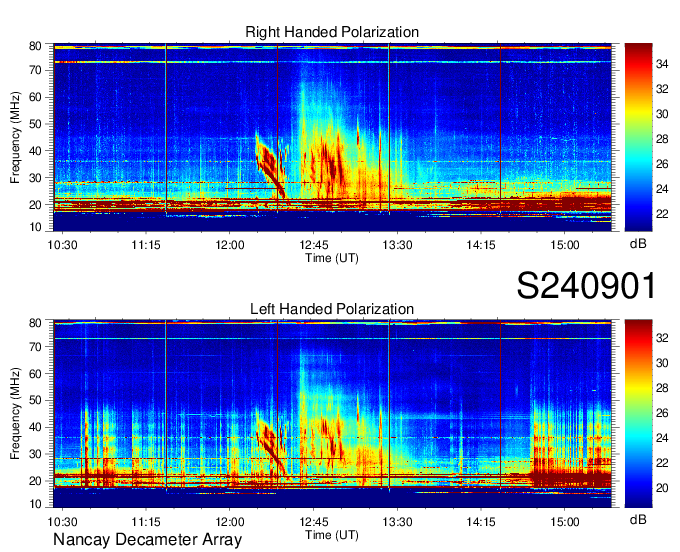Click the dB label under Left Handed colorbar
Screen dimensions: 680x552
click(638, 519)
